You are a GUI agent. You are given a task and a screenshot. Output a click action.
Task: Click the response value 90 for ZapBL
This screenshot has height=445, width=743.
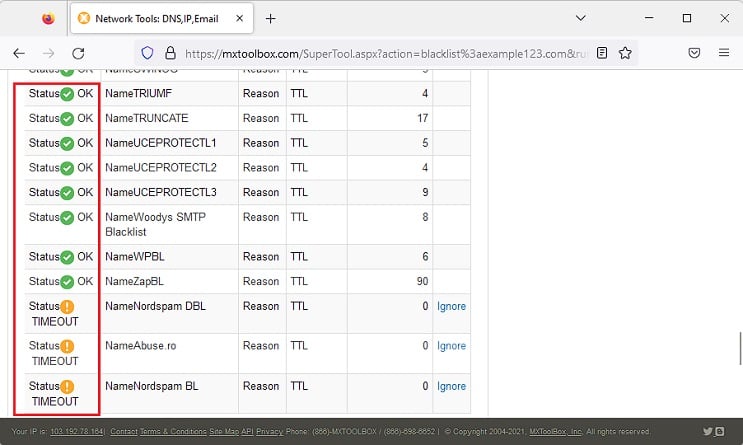point(422,281)
